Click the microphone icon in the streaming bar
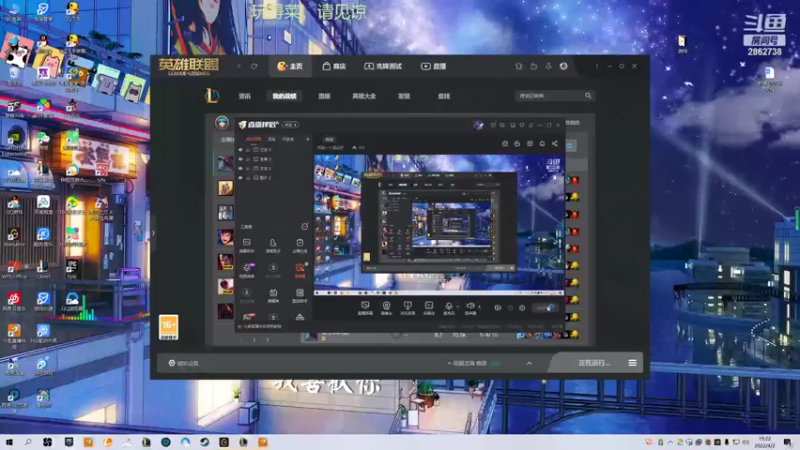The height and width of the screenshot is (450, 800). (x=448, y=308)
